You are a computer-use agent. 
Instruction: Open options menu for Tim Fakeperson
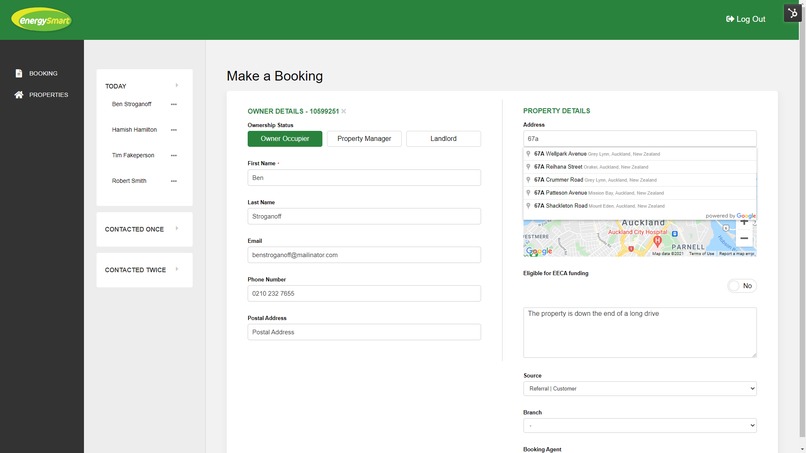[174, 155]
